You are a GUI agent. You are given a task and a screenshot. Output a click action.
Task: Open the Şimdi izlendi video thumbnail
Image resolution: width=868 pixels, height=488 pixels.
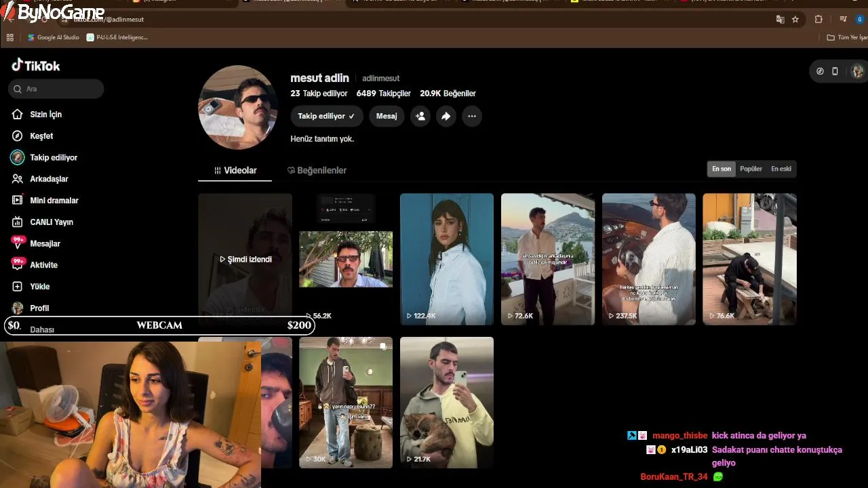(x=245, y=259)
